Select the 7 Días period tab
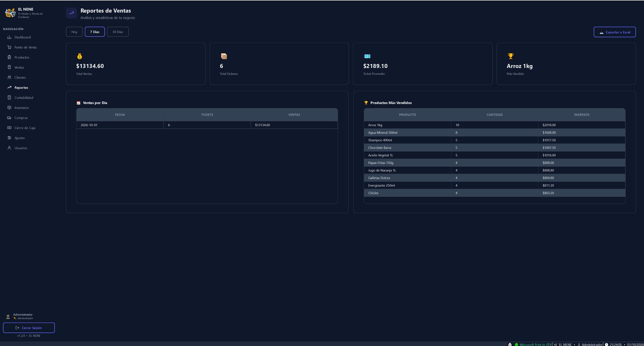Screen dimensions: 644x346 [x=95, y=32]
